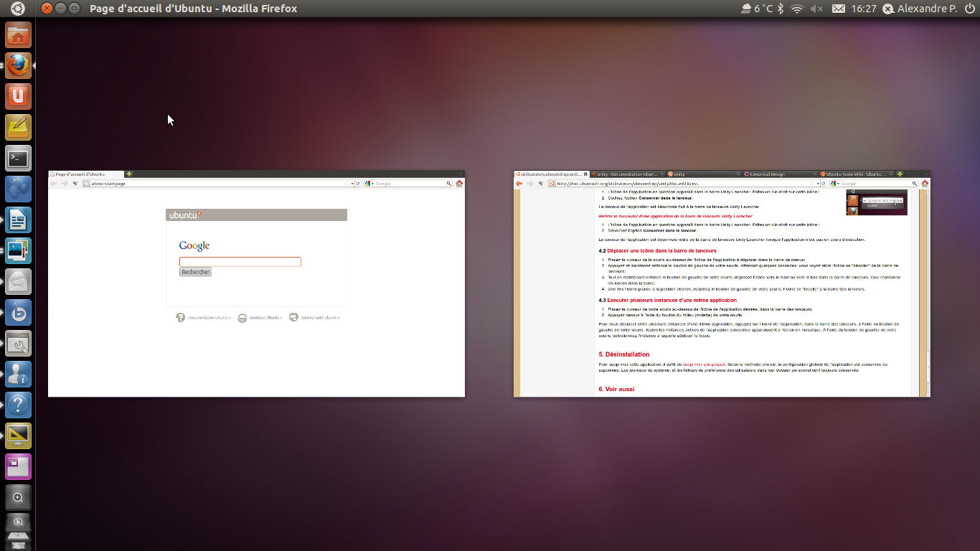Open a new tab in the start page window

(x=129, y=174)
